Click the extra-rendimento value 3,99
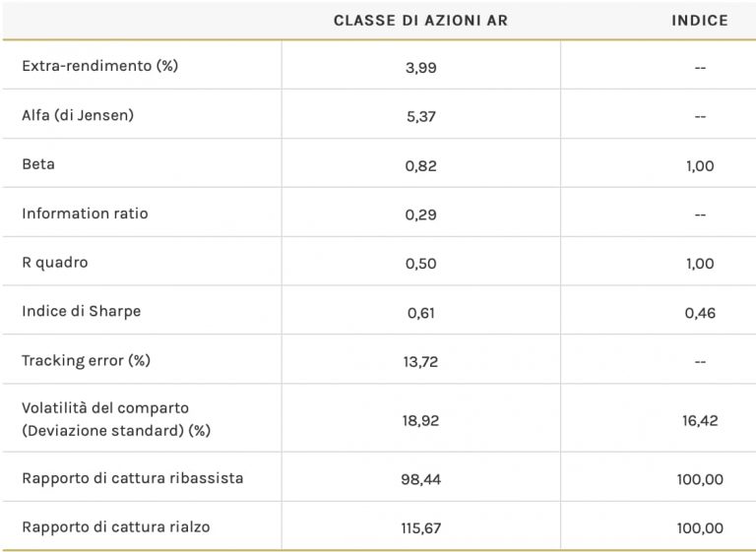 pyautogui.click(x=420, y=68)
